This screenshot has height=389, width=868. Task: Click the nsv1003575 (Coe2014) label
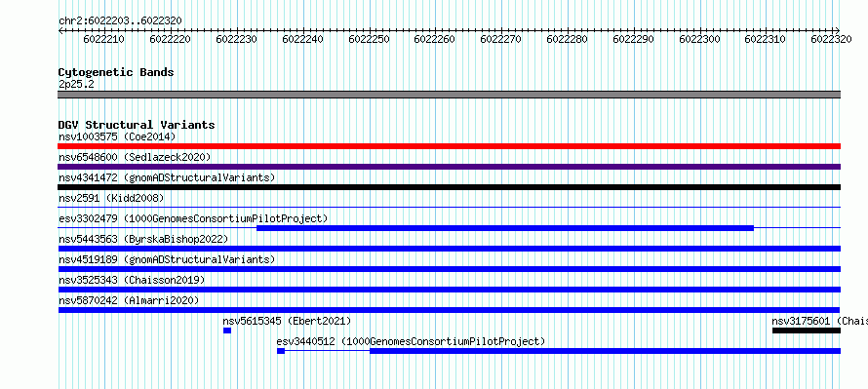pyautogui.click(x=117, y=136)
